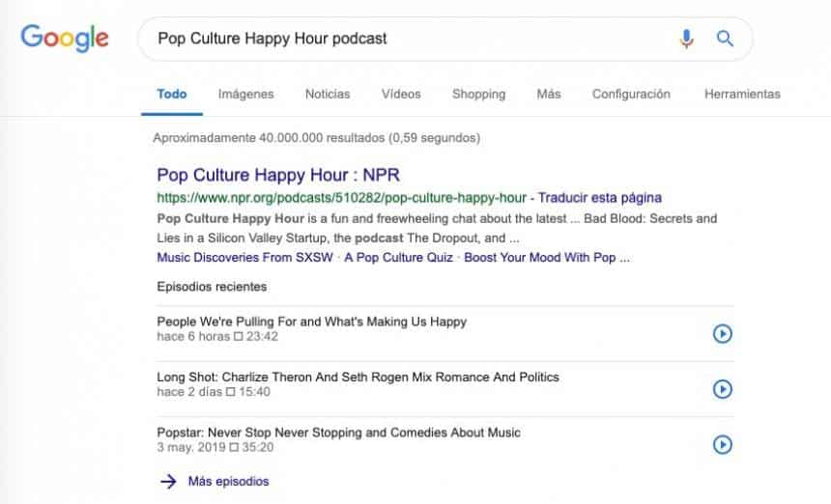Click arrow icon beside Más episodios
Image resolution: width=831 pixels, height=504 pixels.
pos(168,481)
